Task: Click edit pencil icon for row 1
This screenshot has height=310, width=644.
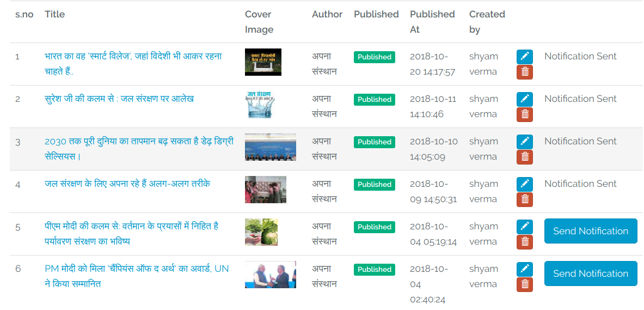Action: (x=524, y=57)
